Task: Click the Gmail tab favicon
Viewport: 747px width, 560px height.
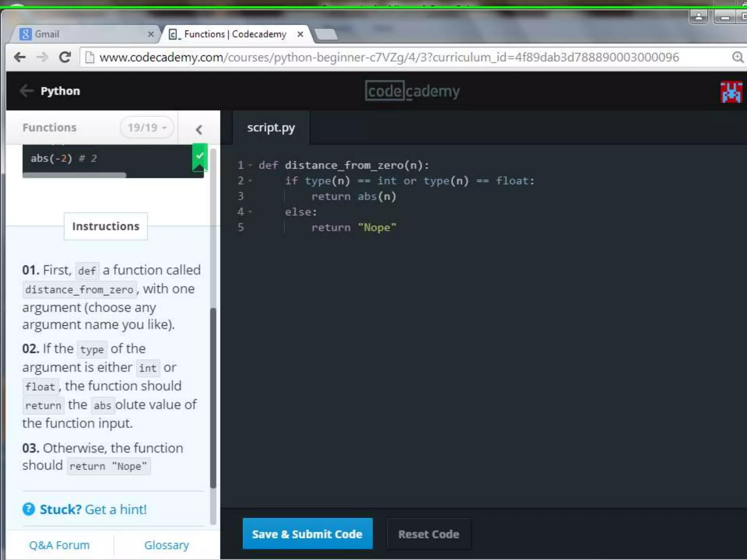Action: 25,34
